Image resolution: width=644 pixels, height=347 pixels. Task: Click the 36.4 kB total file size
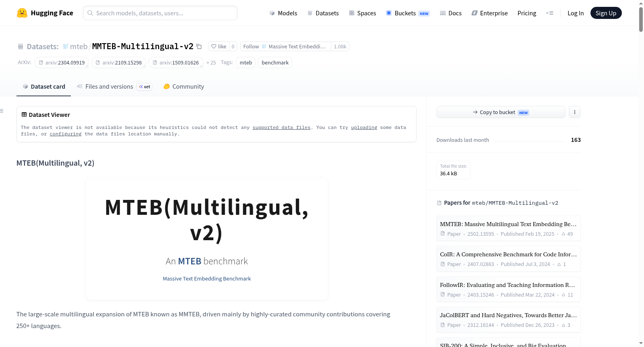[448, 173]
